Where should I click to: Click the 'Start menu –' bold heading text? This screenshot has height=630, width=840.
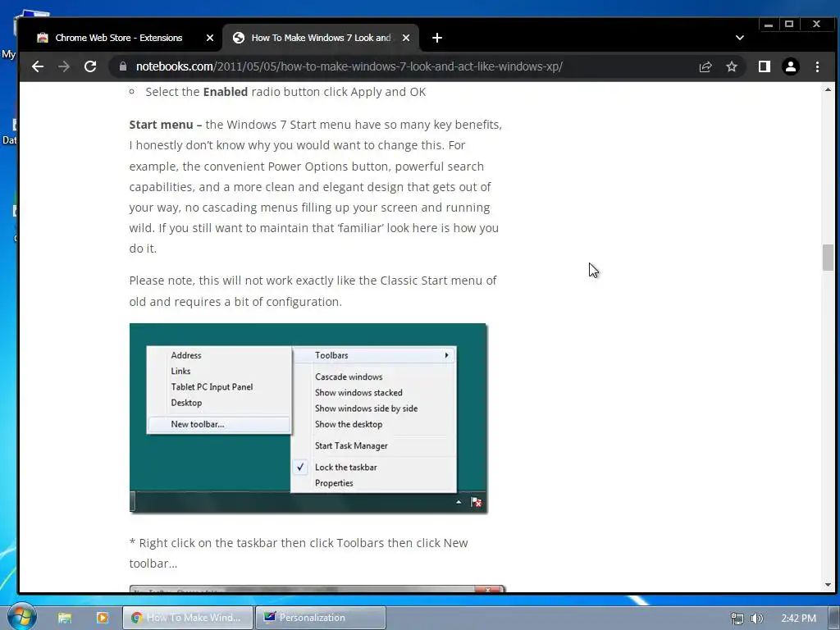tap(166, 125)
